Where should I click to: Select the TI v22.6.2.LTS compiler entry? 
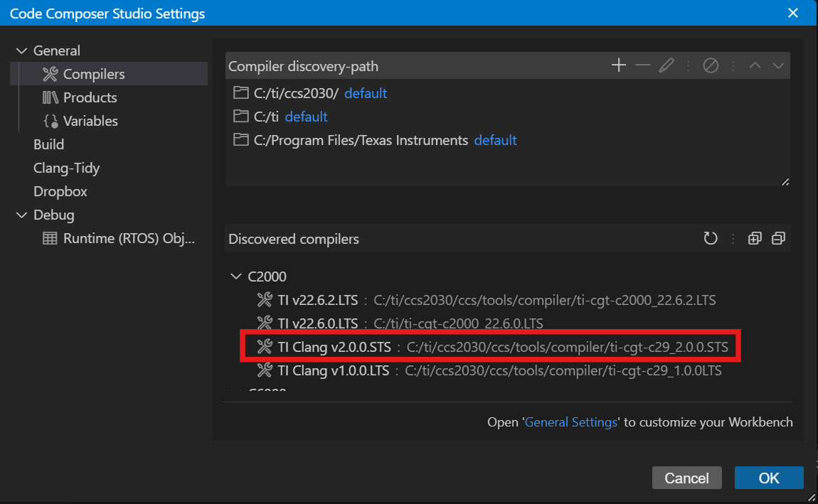[317, 300]
